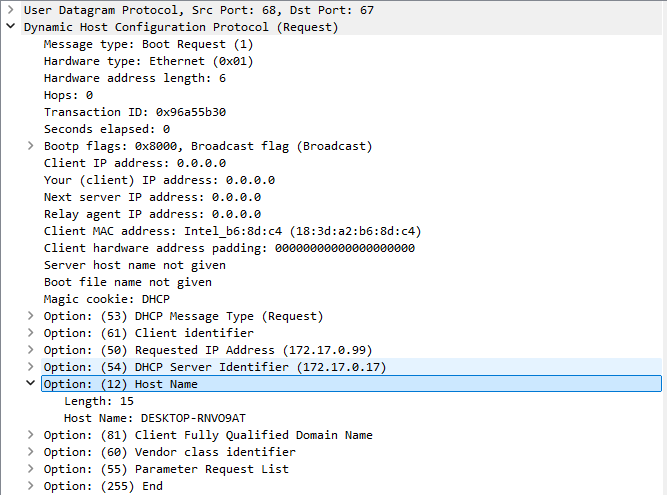Select the User Datagram Protocol row

tap(342, 10)
